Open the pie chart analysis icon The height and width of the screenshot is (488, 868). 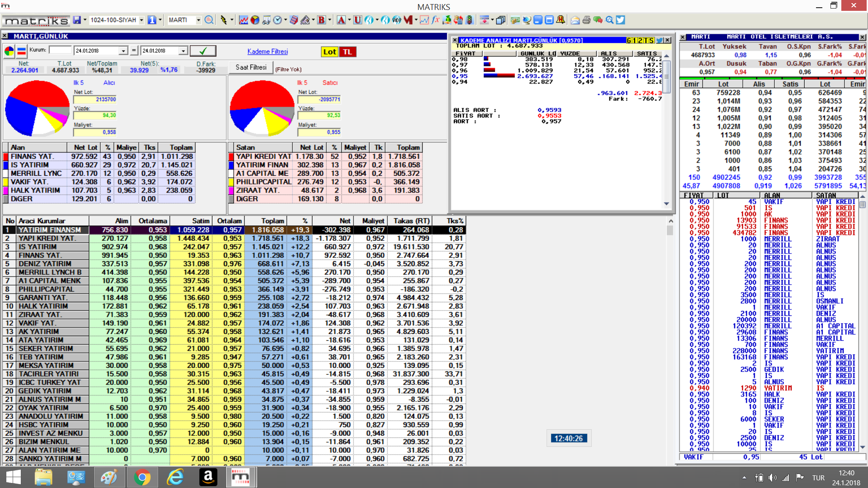click(x=255, y=20)
